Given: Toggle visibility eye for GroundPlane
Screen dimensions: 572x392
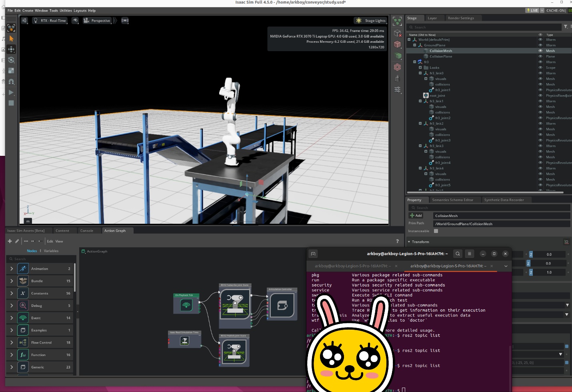Looking at the screenshot, I should 540,45.
